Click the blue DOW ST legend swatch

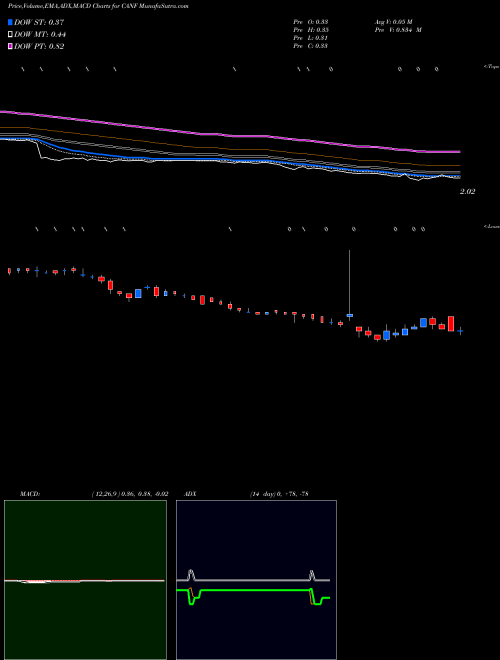[x=11, y=22]
